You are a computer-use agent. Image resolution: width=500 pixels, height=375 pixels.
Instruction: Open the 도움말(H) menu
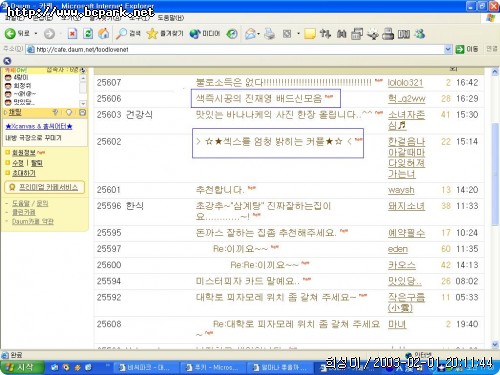point(171,18)
